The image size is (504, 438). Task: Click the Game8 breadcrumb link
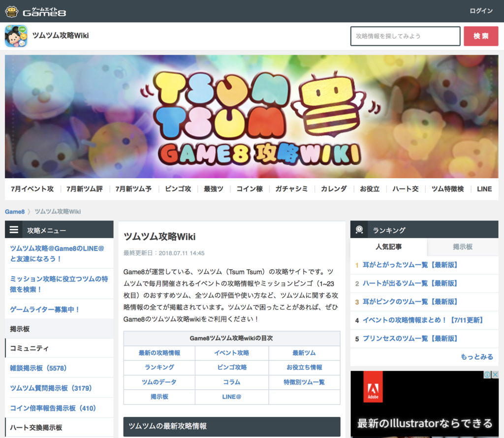pos(15,212)
